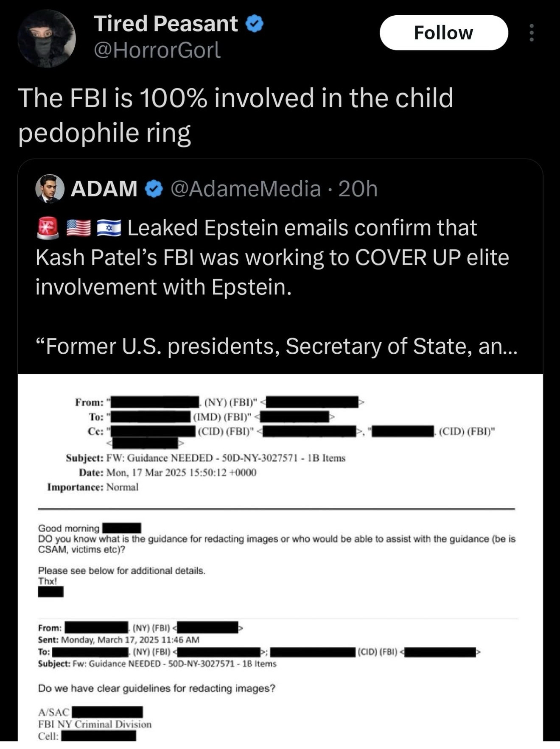This screenshot has width=560, height=749.
Task: Click the Tired Peasant display name
Action: 165,24
